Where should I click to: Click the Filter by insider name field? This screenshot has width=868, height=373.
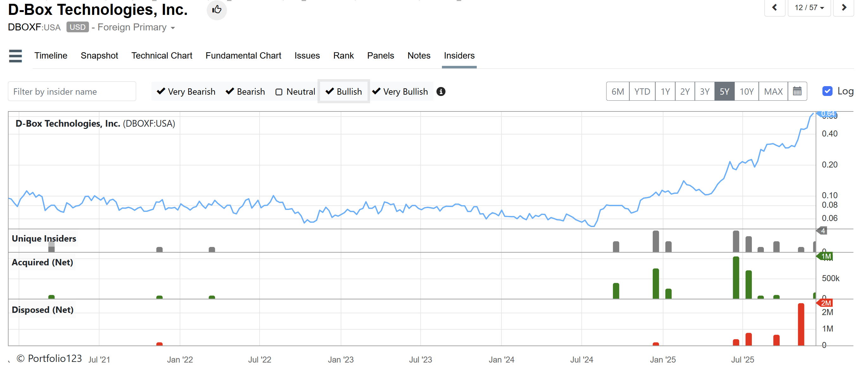(x=72, y=91)
